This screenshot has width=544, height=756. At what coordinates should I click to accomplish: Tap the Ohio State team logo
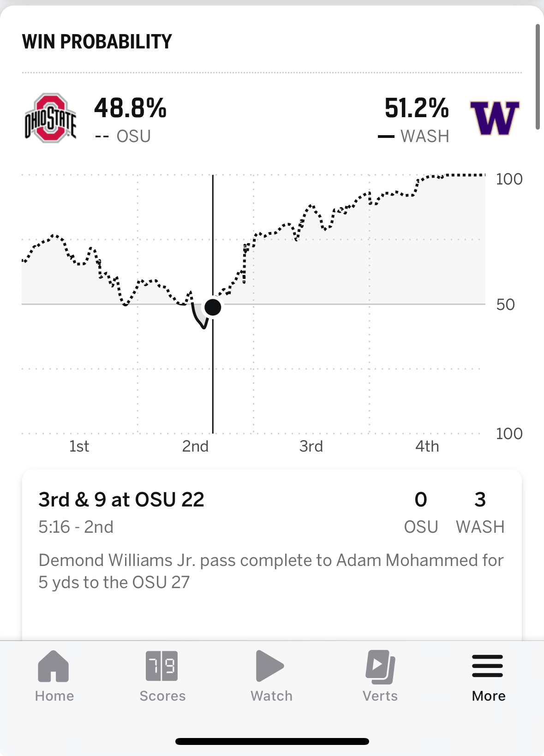pyautogui.click(x=50, y=118)
